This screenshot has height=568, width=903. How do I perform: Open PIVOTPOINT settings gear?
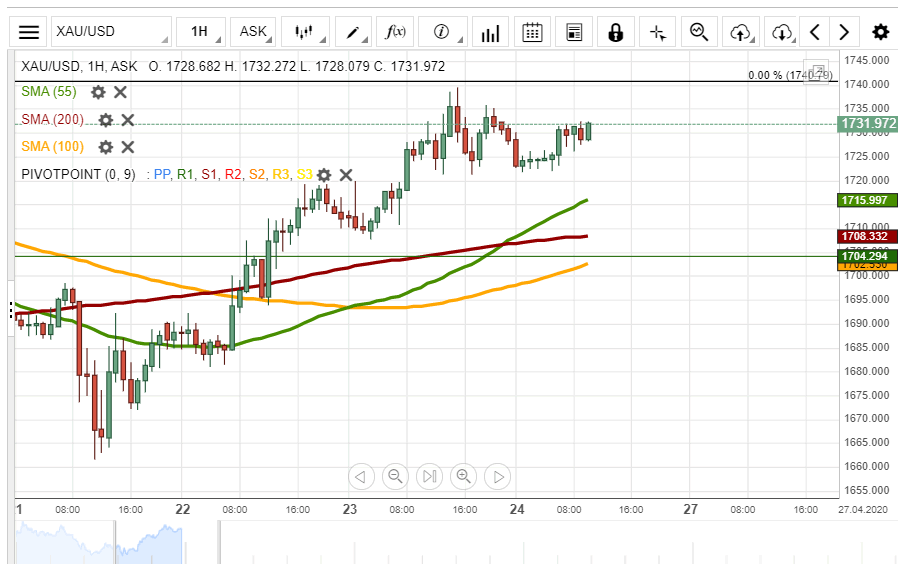pos(324,175)
